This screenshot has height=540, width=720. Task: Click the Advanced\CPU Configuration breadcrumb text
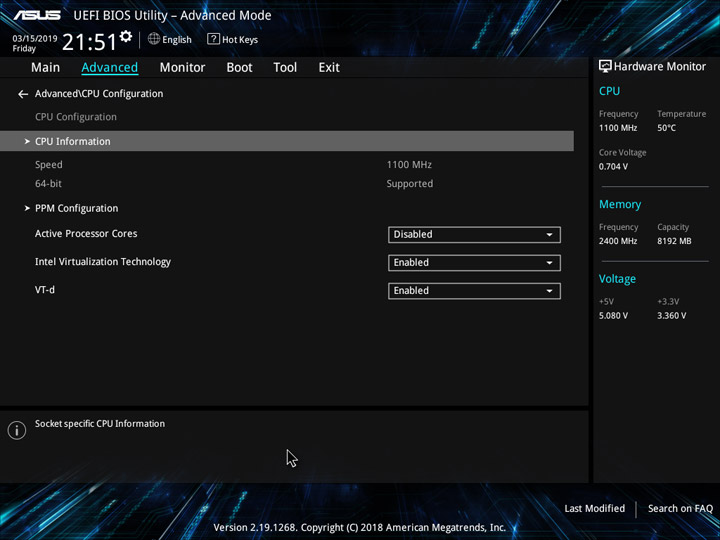[99, 94]
